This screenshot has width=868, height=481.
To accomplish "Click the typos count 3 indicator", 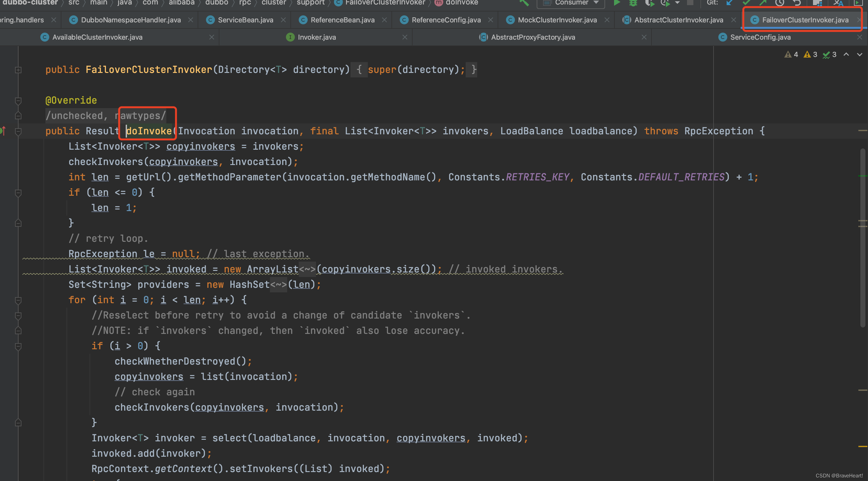I will click(x=830, y=55).
